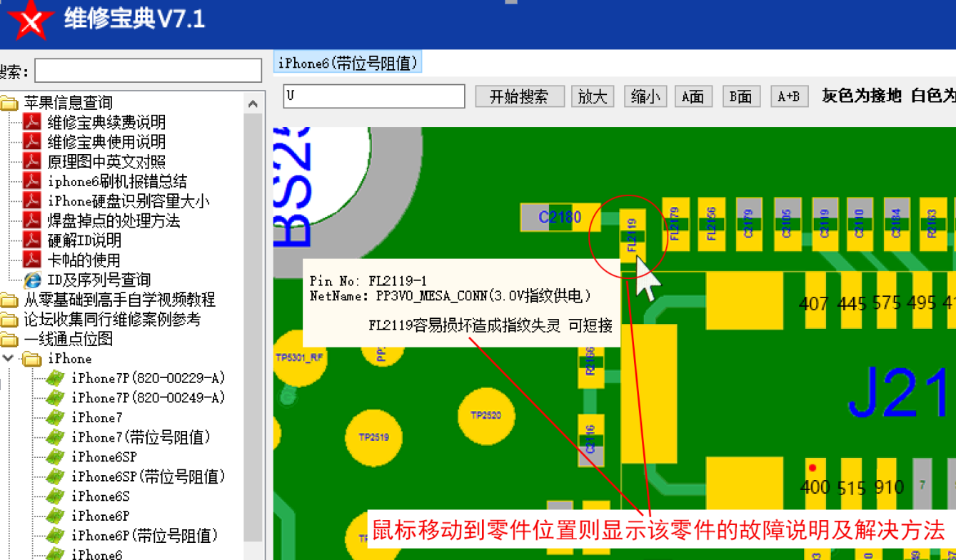Click the FL2119 component on board
Viewport: 956px width, 560px height.
point(633,235)
